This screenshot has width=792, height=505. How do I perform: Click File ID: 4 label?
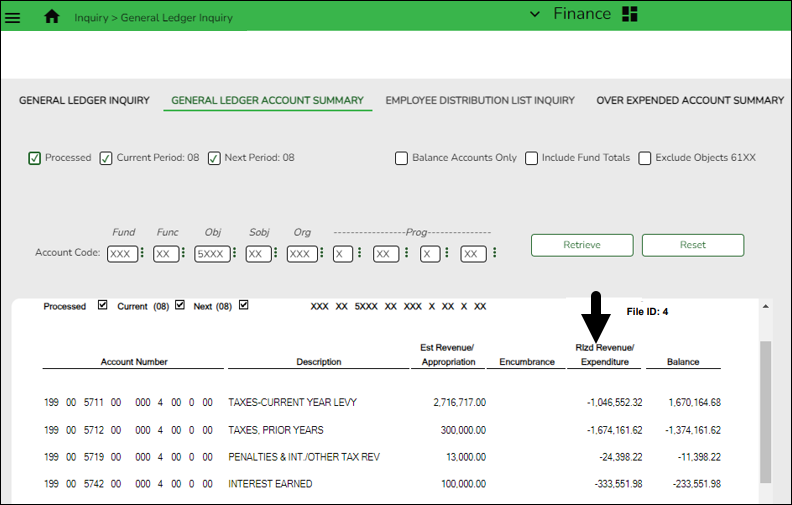pyautogui.click(x=647, y=312)
